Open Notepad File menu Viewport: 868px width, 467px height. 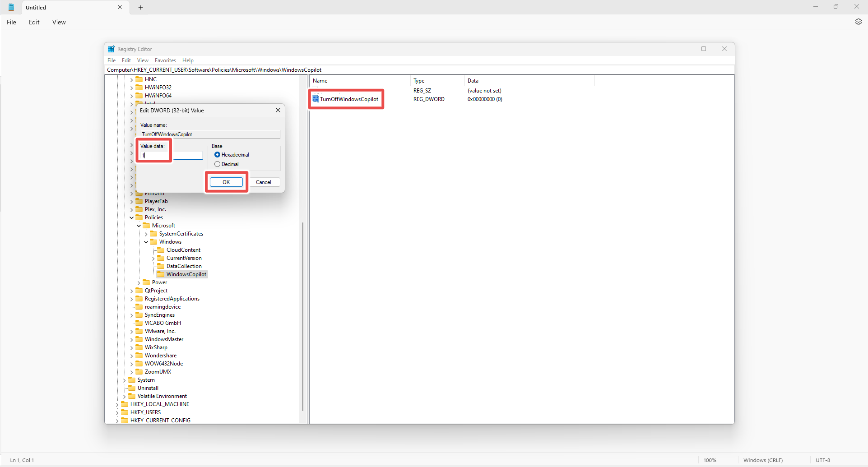point(12,22)
